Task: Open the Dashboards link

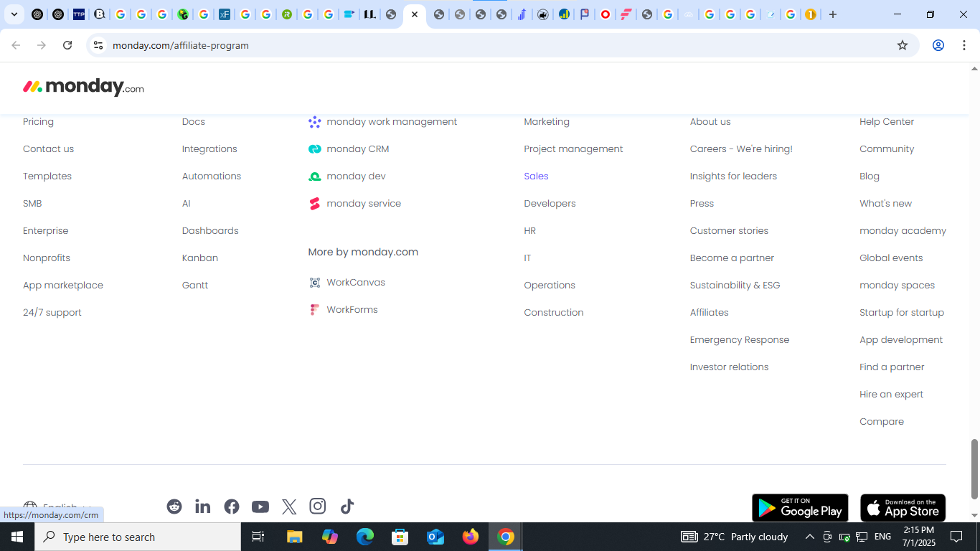Action: click(x=210, y=231)
